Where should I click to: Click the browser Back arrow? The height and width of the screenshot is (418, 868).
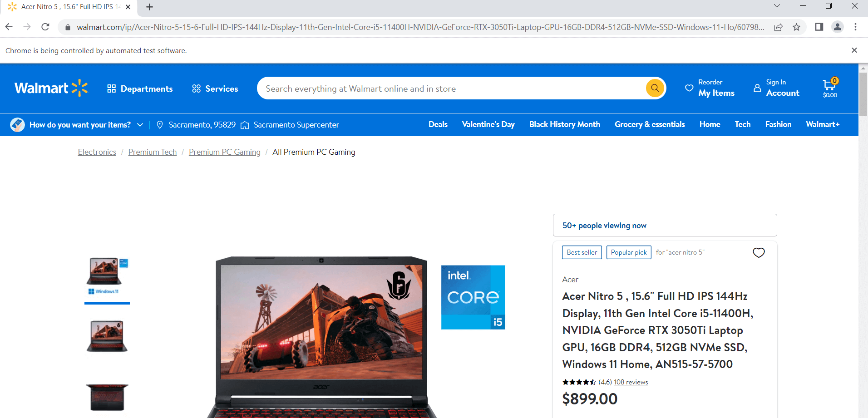pyautogui.click(x=9, y=27)
